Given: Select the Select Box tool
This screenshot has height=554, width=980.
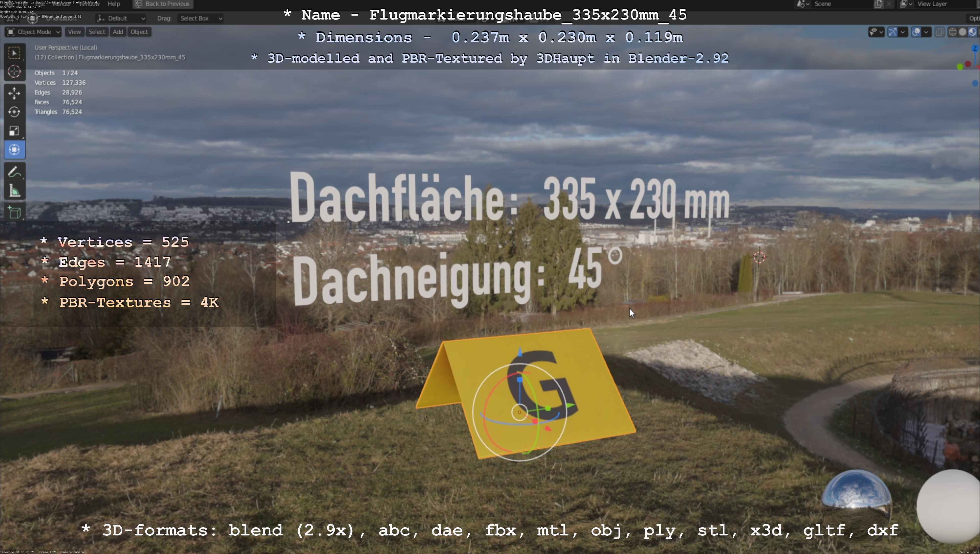Looking at the screenshot, I should point(14,52).
